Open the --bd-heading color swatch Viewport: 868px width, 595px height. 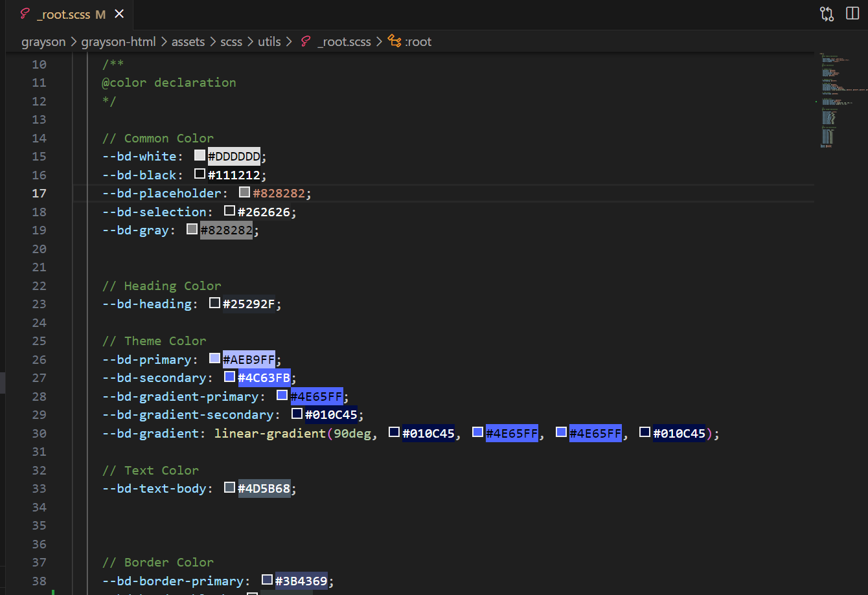point(215,303)
